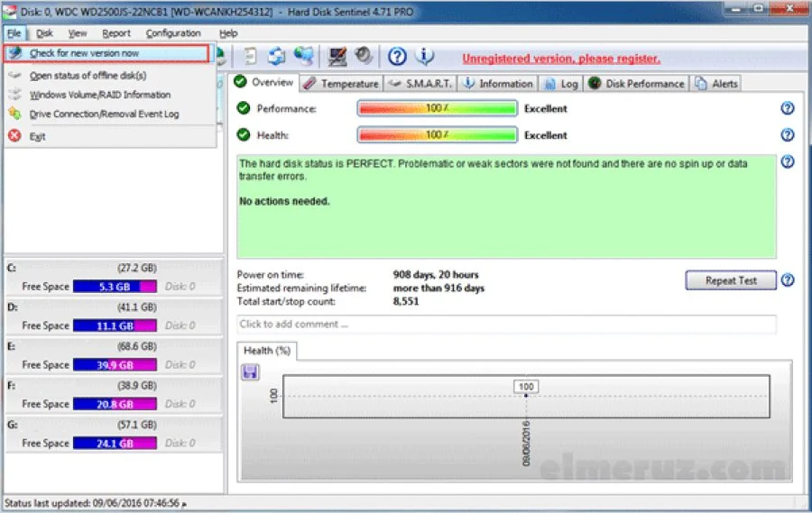Click the info 'i' toolbar icon
812x513 pixels.
click(424, 57)
